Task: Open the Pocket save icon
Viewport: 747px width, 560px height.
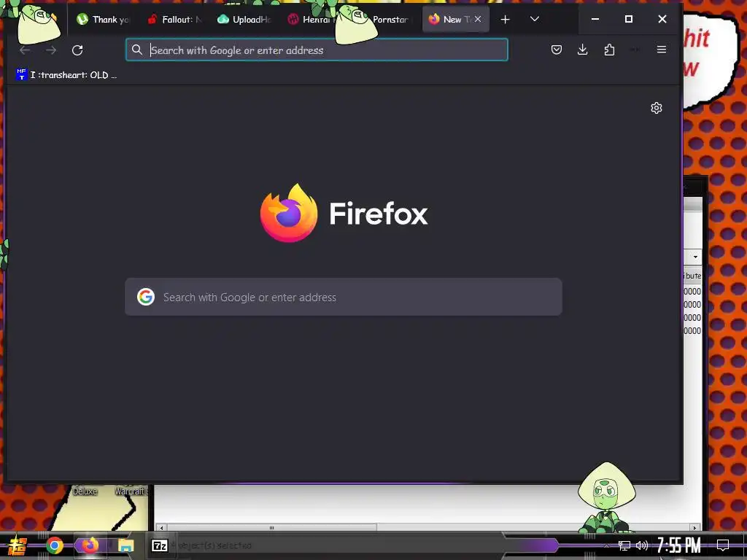Action: click(557, 50)
